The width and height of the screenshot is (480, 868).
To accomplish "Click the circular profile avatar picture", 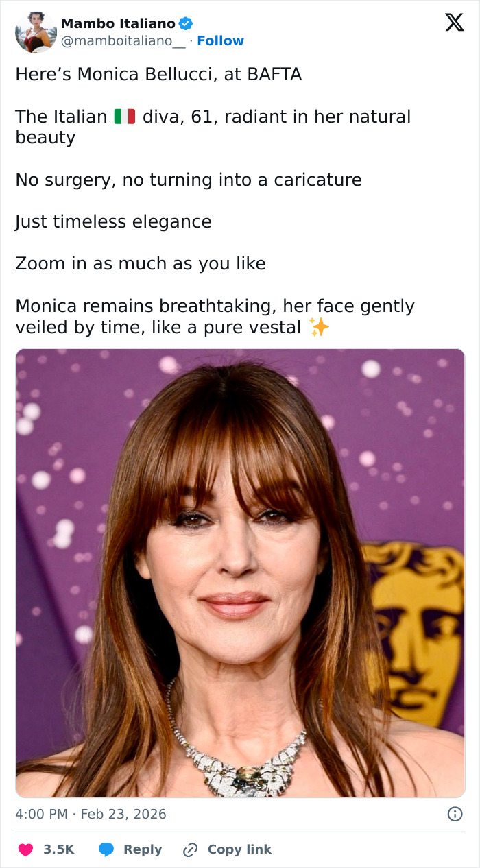I will pos(34,32).
